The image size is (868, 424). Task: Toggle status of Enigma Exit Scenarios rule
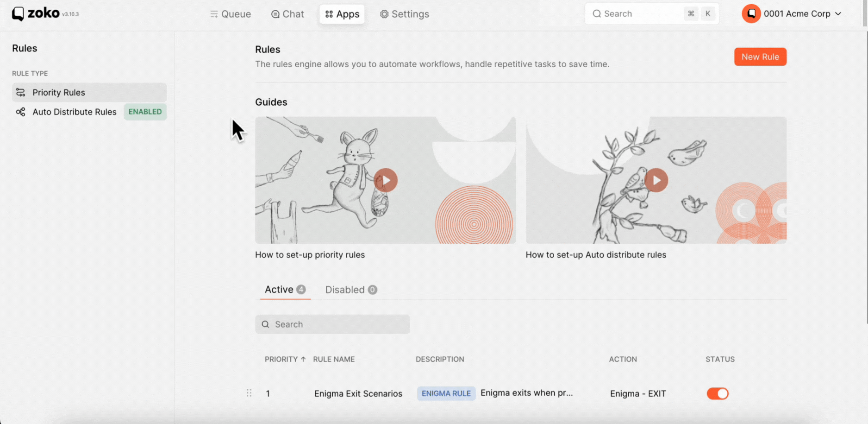click(x=718, y=393)
